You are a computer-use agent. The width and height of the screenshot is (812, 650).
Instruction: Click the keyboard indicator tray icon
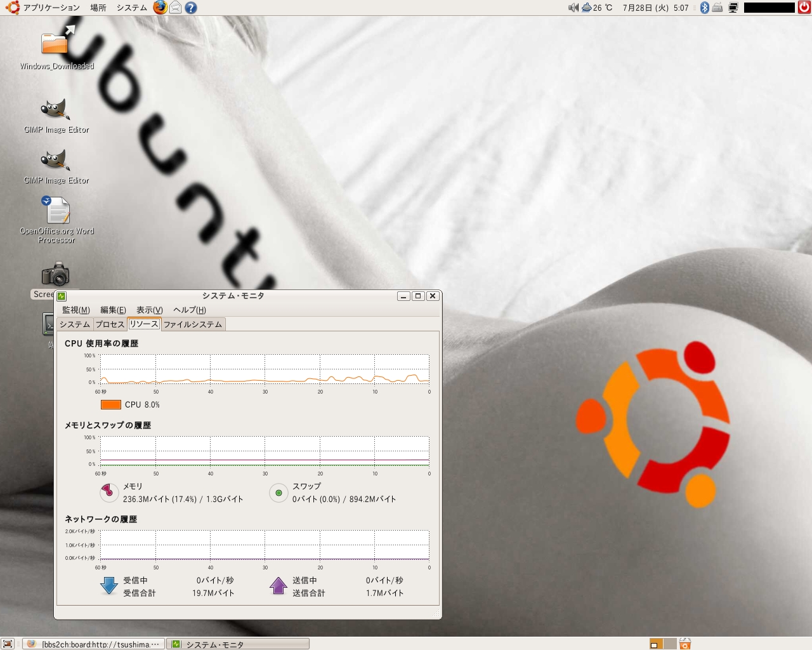718,8
